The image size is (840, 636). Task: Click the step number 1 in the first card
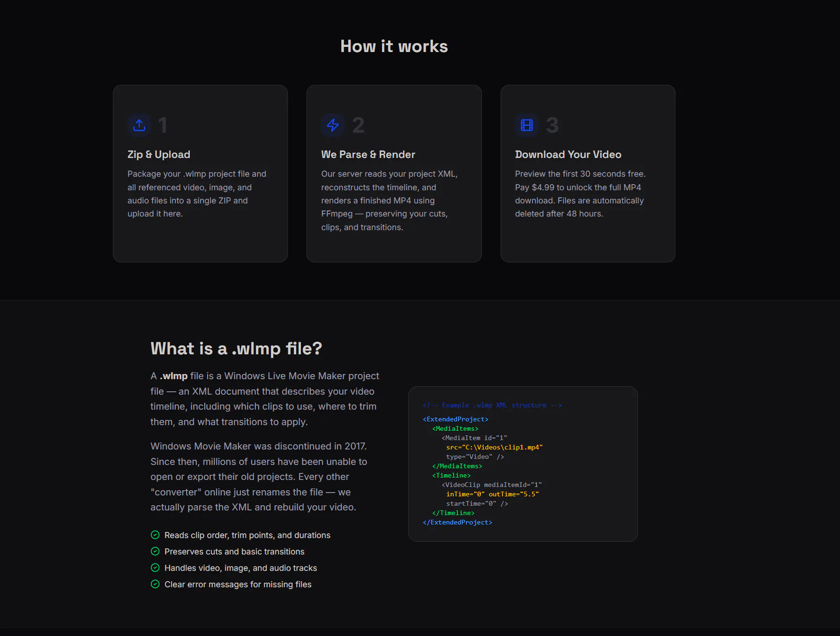(163, 125)
